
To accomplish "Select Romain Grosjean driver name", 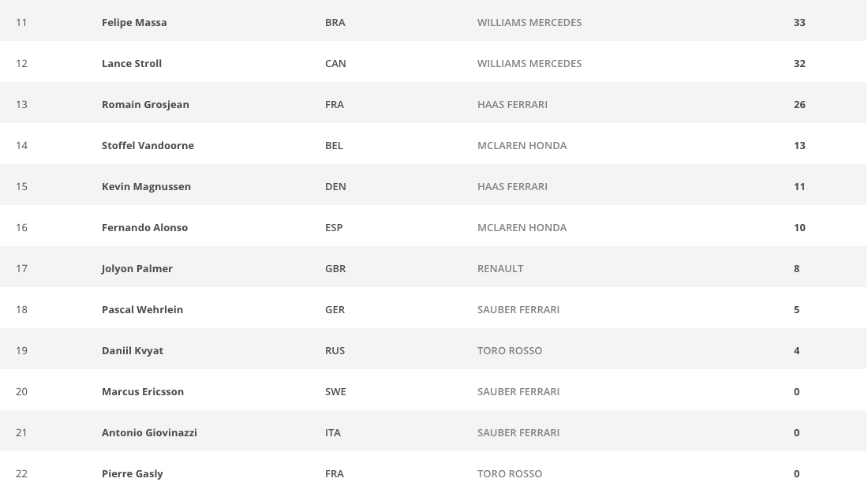I will click(x=145, y=104).
